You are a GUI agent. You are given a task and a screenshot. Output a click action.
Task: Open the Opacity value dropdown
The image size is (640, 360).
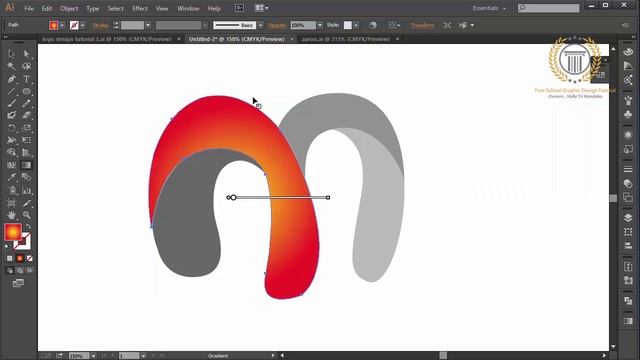pos(320,25)
